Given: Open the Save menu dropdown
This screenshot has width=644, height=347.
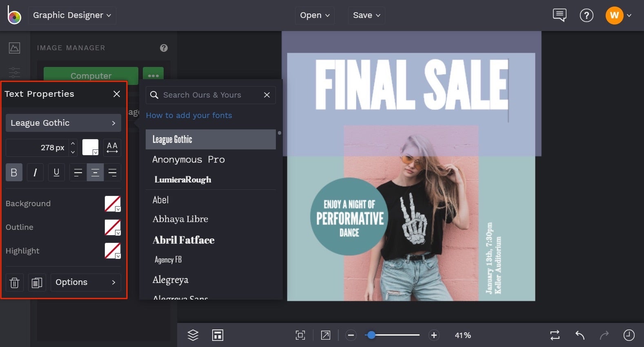Looking at the screenshot, I should [366, 16].
